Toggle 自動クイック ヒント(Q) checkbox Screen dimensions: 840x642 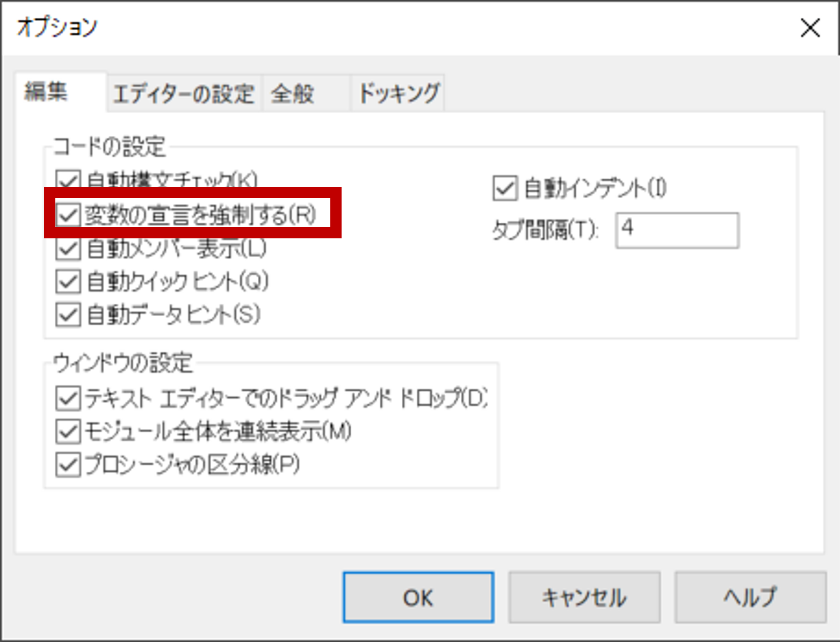pyautogui.click(x=68, y=281)
